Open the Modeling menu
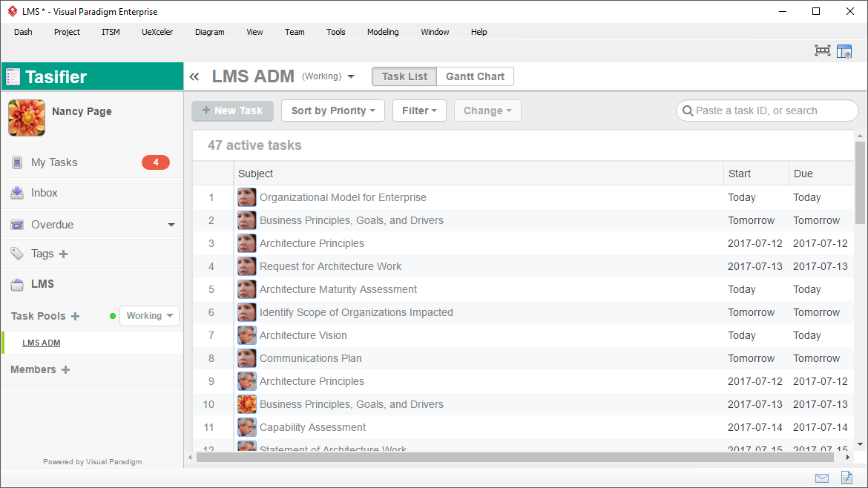868x488 pixels. [x=383, y=32]
